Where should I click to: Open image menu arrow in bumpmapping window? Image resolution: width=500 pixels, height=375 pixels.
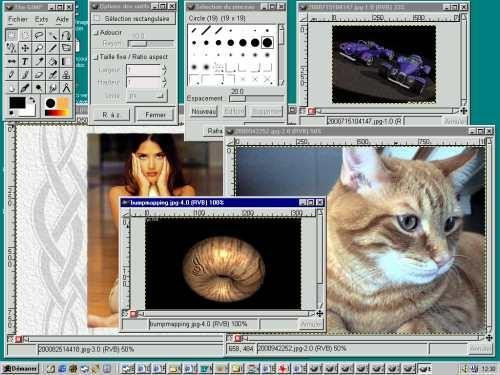coord(125,213)
